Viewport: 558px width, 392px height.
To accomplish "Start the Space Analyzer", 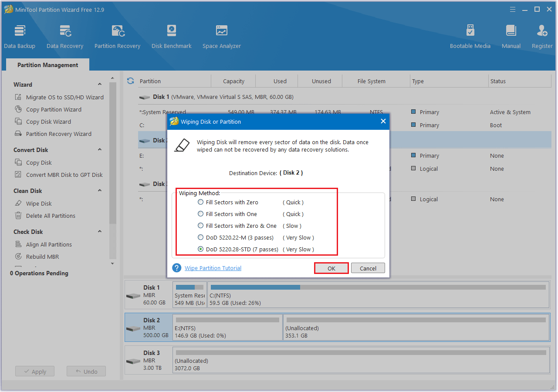I will point(221,36).
